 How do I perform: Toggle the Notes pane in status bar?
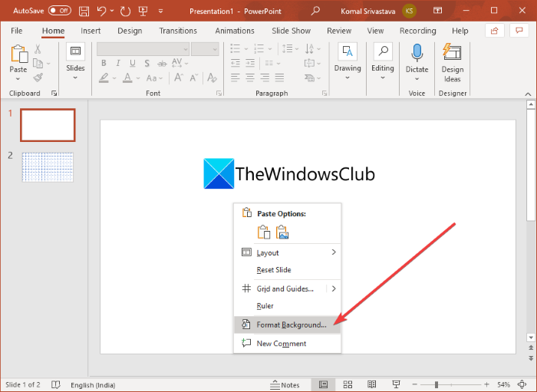pyautogui.click(x=285, y=385)
